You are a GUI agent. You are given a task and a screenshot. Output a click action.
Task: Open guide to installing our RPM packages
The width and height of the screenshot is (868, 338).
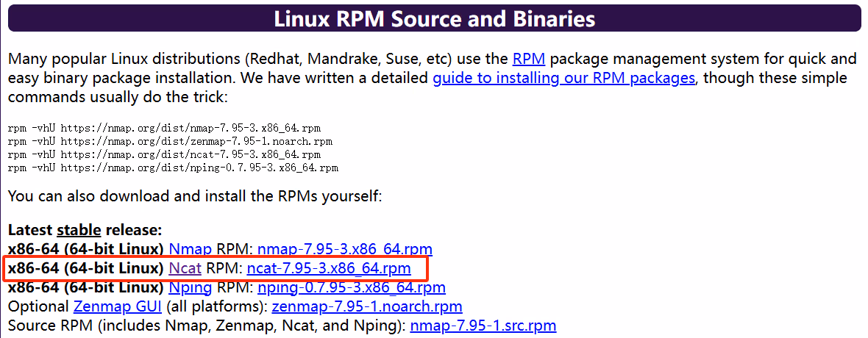point(563,78)
